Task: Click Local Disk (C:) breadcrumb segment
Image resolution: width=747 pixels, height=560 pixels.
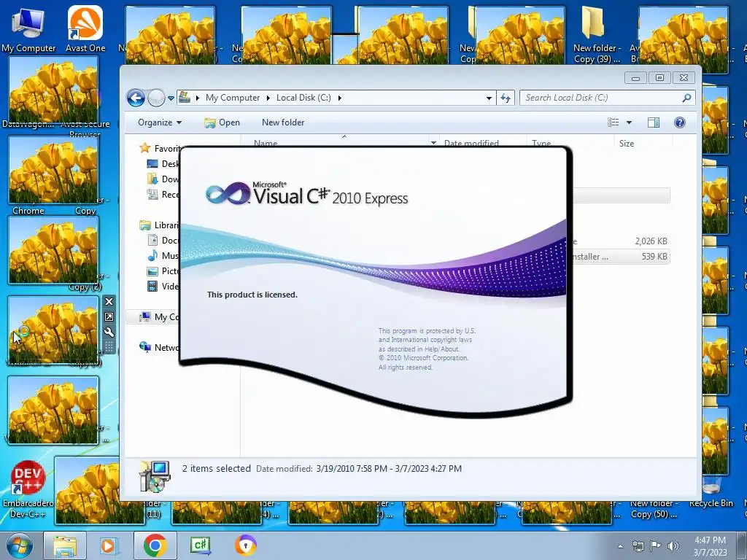Action: (x=303, y=98)
